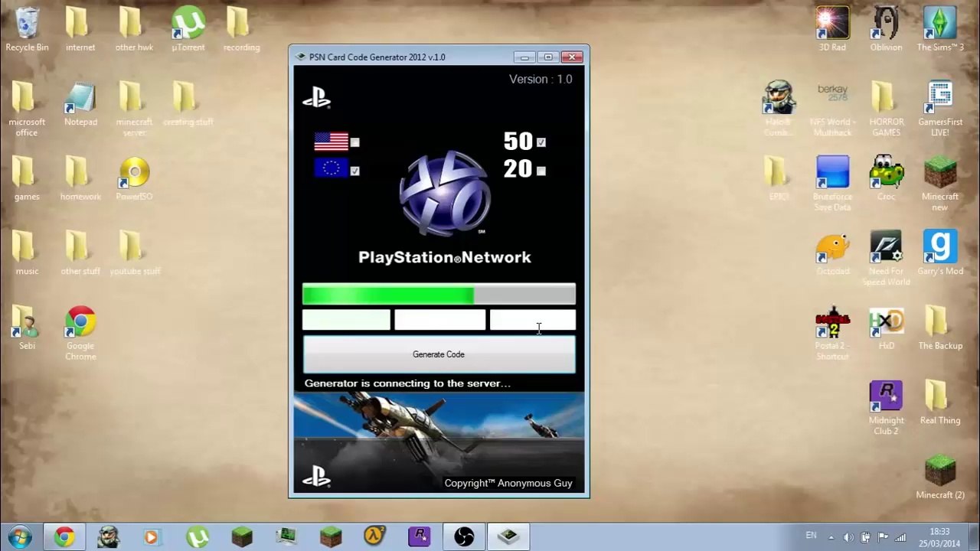Show hidden system tray icons
980x551 pixels.
[x=832, y=536]
